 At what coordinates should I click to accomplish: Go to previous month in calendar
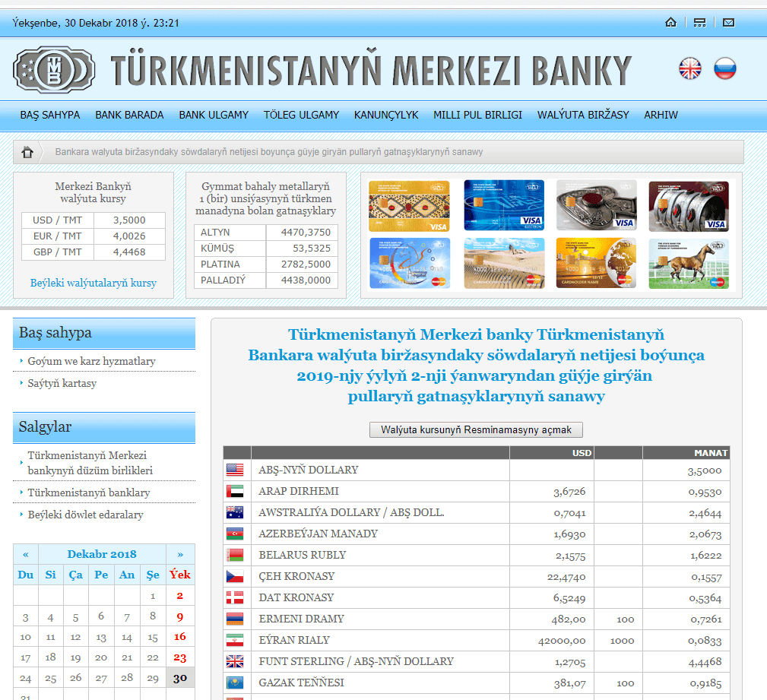point(26,554)
